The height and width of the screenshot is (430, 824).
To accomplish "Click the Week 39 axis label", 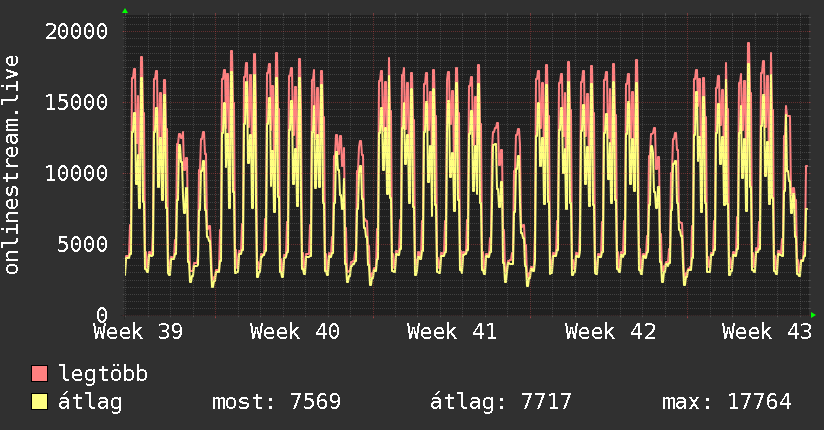I will click(138, 332).
